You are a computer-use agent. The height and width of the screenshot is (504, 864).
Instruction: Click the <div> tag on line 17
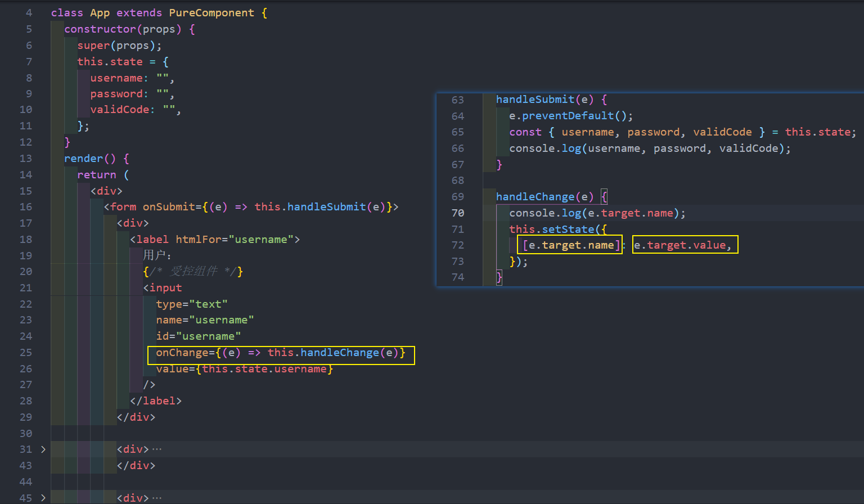pos(133,223)
